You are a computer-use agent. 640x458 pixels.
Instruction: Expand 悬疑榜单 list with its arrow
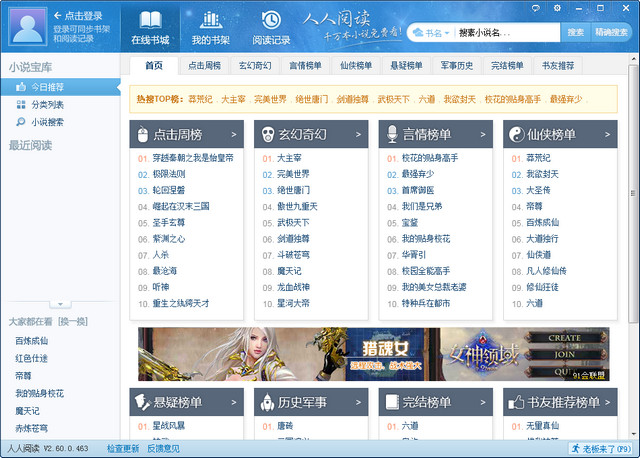pos(234,402)
